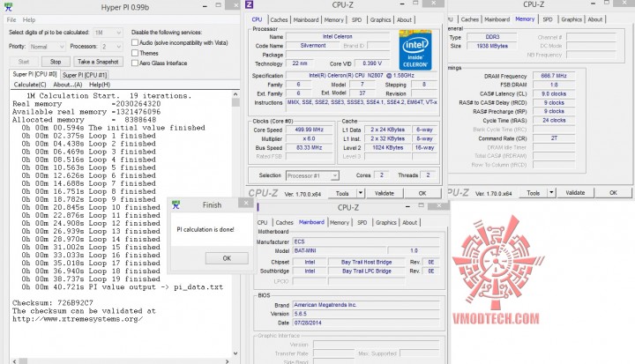Click Checksum: 726B92C7 line
The width and height of the screenshot is (635, 364).
[53, 303]
